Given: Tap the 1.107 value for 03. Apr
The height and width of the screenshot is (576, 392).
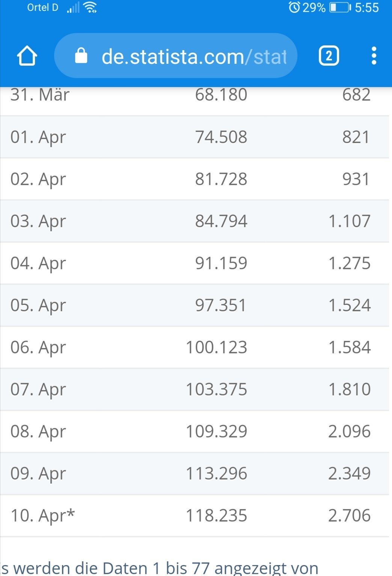Looking at the screenshot, I should coord(349,221).
